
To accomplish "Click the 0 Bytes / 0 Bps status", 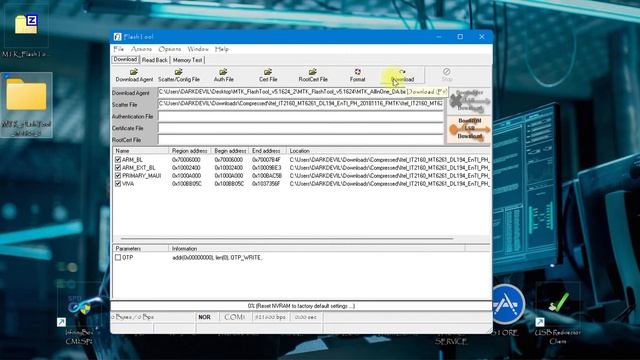I will [x=133, y=317].
